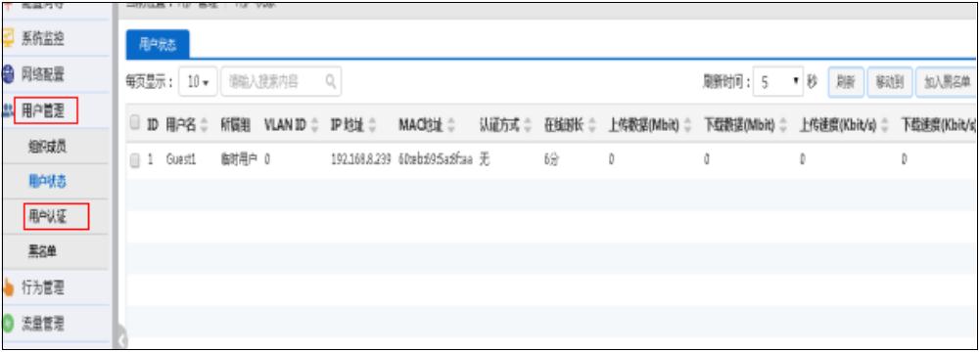Image resolution: width=980 pixels, height=352 pixels.
Task: Open the 刷新时间 5 seconds dropdown
Action: [778, 82]
